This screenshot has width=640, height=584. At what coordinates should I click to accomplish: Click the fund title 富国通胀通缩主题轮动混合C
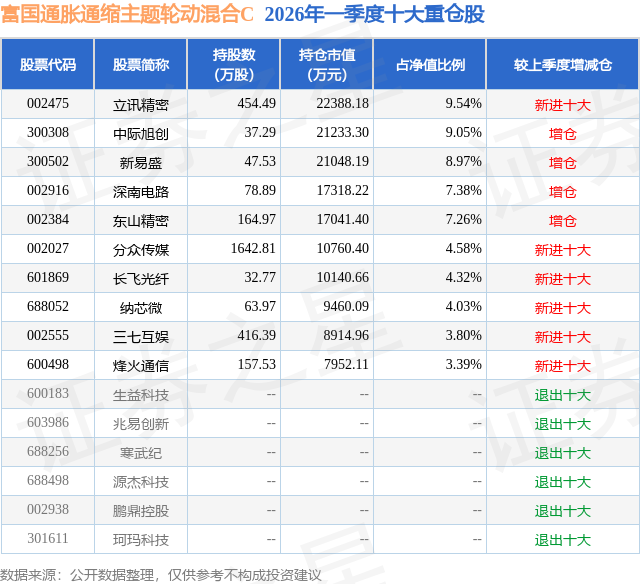pyautogui.click(x=127, y=14)
